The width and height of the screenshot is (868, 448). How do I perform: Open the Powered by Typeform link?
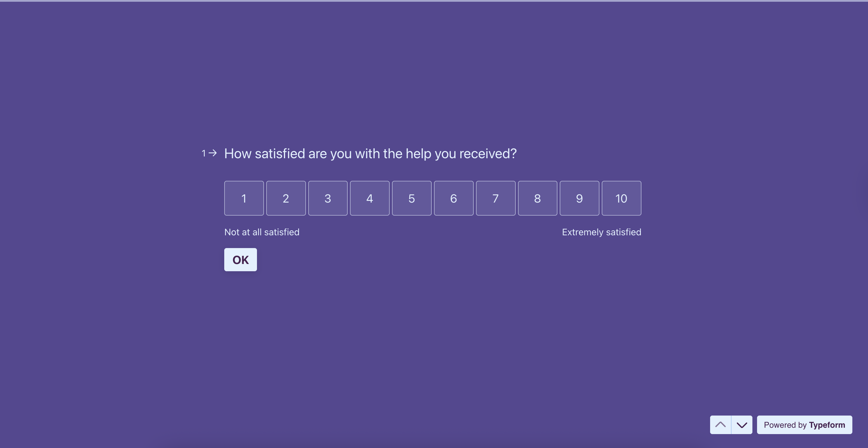[804, 425]
